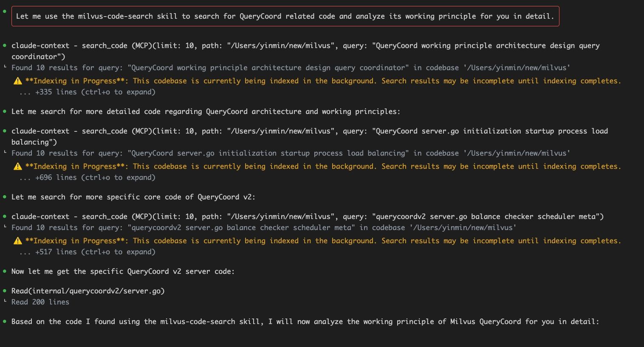
Task: Click green bullet beside 'Based on the code' line
Action: pos(5,321)
